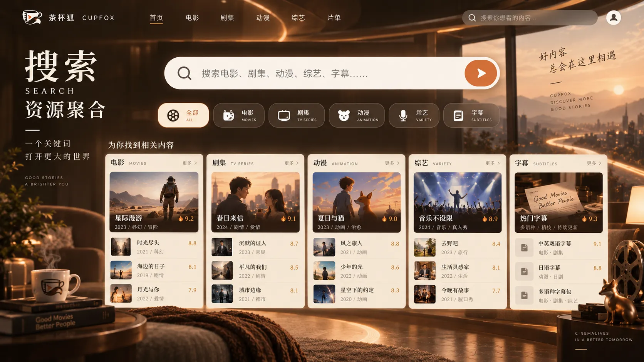
Task: Select the 电影 Movies filter icon
Action: 228,115
